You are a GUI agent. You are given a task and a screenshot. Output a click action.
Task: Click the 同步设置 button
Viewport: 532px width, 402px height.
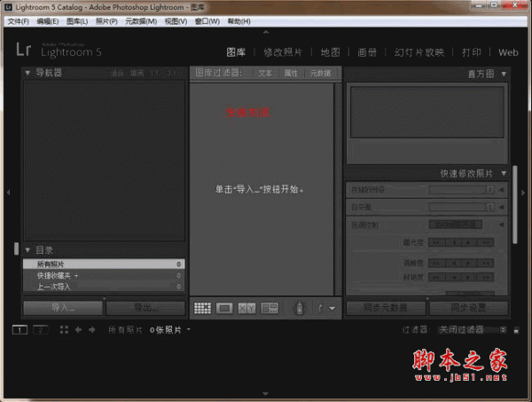(468, 308)
